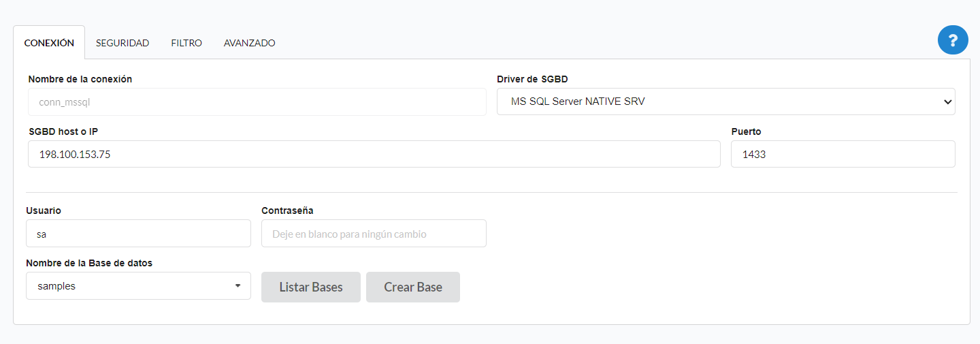Go to the AVANZADO tab
The height and width of the screenshot is (344, 980).
(249, 43)
